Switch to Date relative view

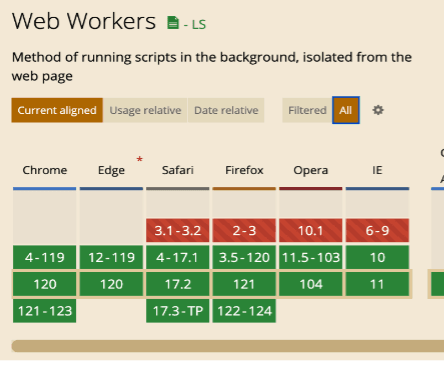226,110
